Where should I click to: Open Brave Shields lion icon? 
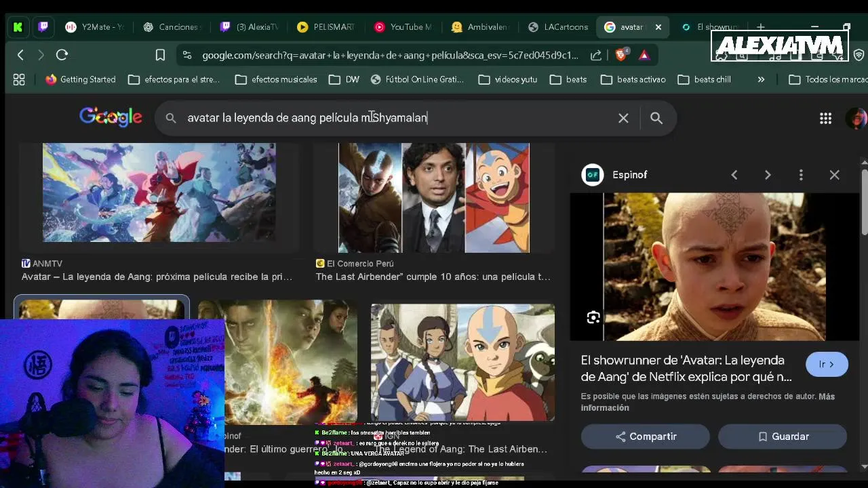(621, 55)
